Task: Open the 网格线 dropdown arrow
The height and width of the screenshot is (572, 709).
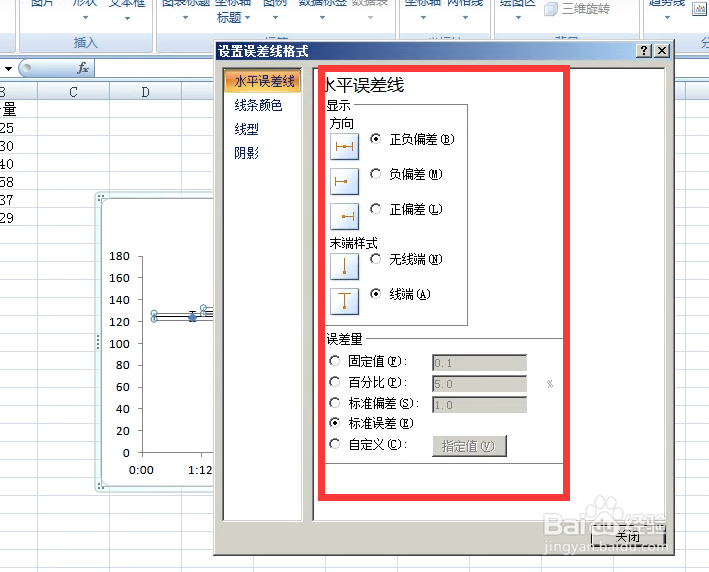Action: tap(465, 18)
